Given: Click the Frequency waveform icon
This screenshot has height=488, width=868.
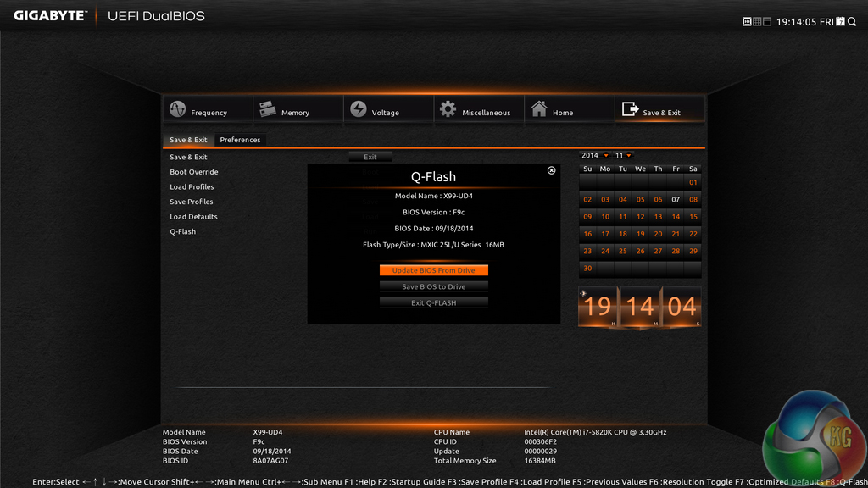Looking at the screenshot, I should 178,109.
